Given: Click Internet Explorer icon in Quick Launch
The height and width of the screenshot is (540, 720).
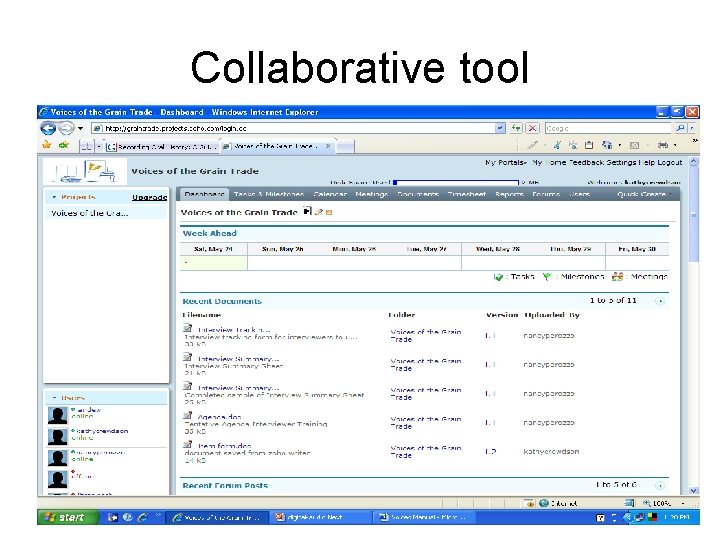Looking at the screenshot, I should coord(143,517).
